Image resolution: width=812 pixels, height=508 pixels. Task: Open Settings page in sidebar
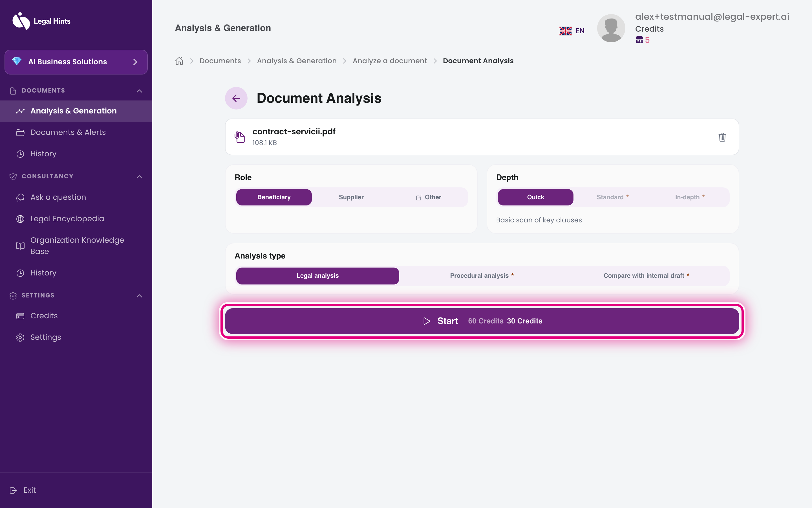76,337
